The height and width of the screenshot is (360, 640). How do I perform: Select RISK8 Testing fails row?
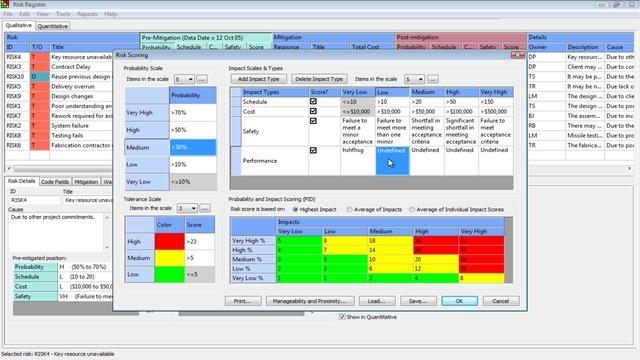point(58,135)
